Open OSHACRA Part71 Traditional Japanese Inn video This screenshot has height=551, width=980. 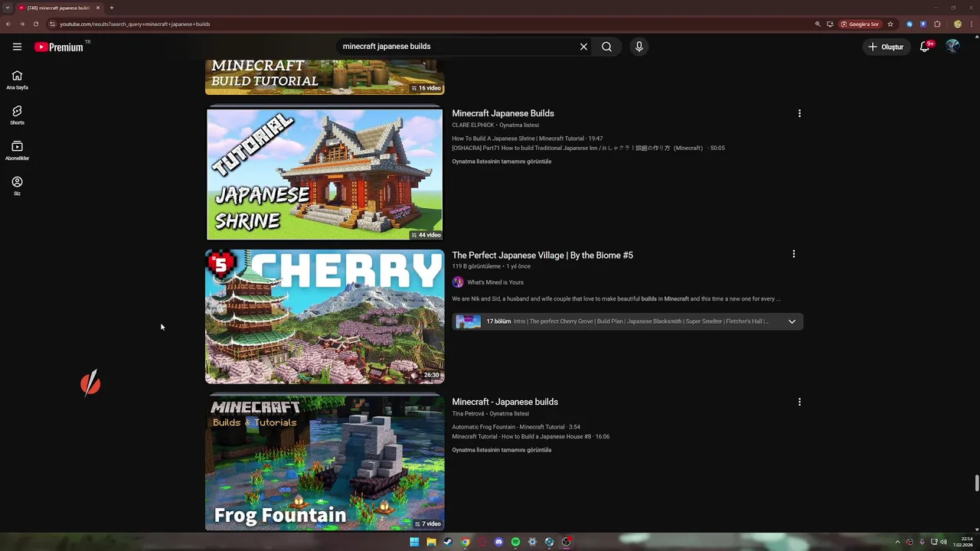tap(588, 148)
